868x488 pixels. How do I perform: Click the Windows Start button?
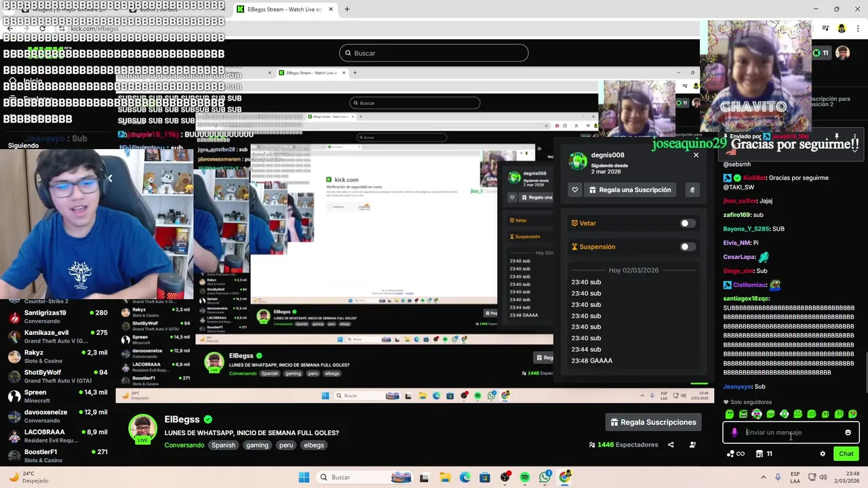[x=304, y=477]
